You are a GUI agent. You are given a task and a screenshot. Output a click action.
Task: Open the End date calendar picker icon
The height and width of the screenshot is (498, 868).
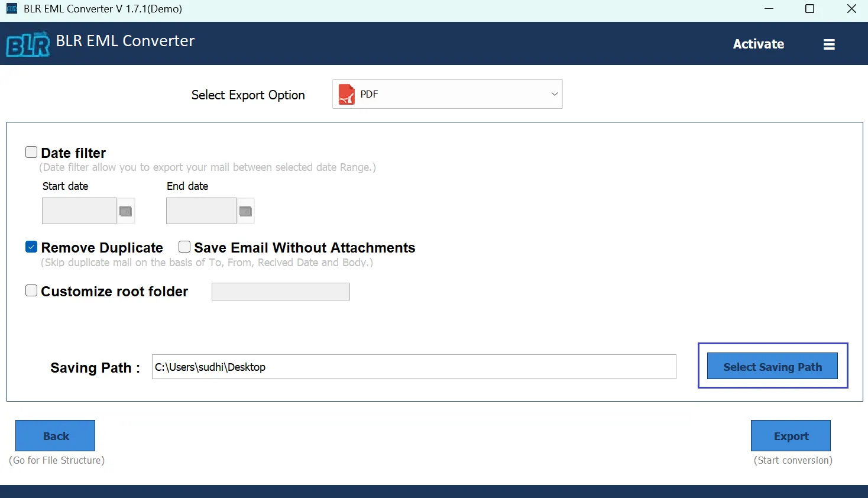click(245, 211)
